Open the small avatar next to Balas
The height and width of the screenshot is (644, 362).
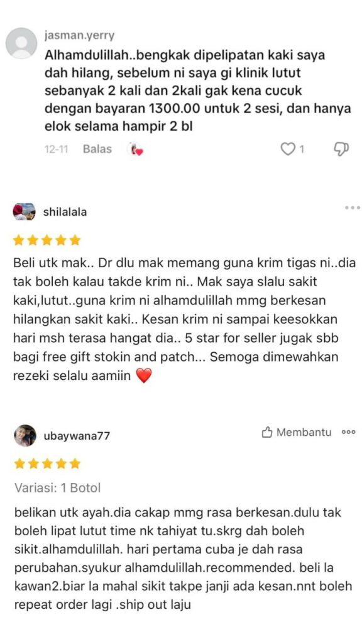tap(136, 149)
